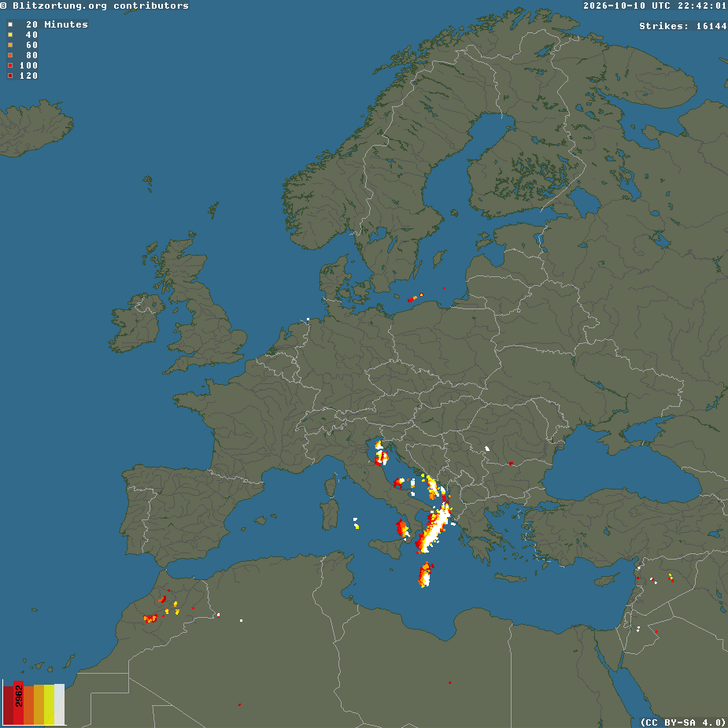Select the white bar in the strike histogram
The image size is (728, 728).
coord(59,704)
